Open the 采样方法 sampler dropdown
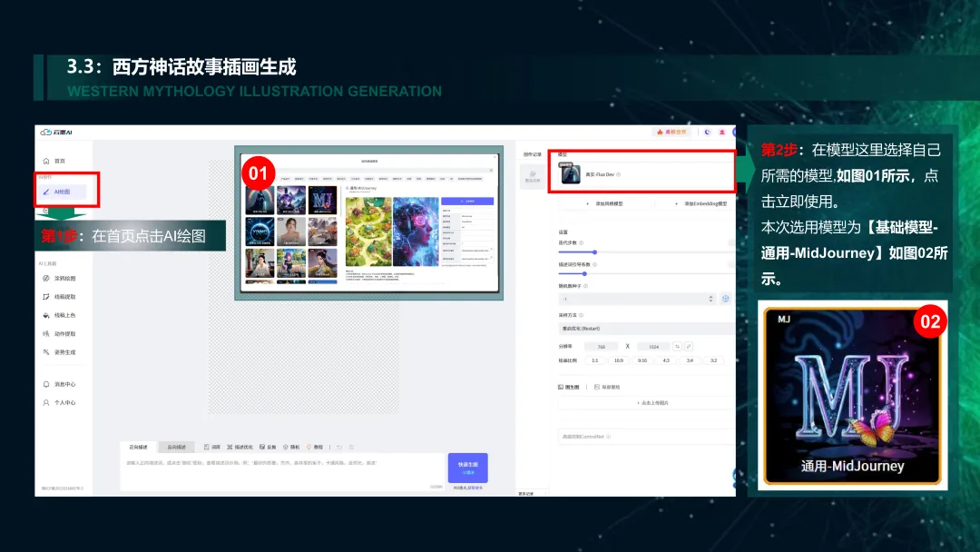 pyautogui.click(x=646, y=329)
